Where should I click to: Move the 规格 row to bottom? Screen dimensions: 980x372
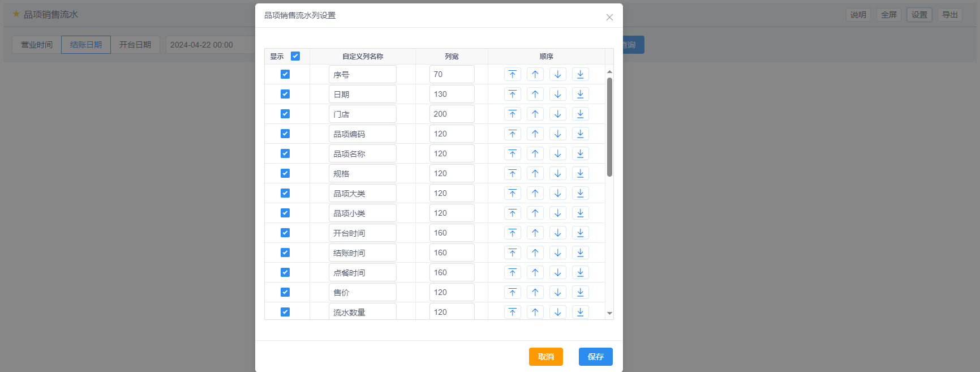tap(581, 173)
